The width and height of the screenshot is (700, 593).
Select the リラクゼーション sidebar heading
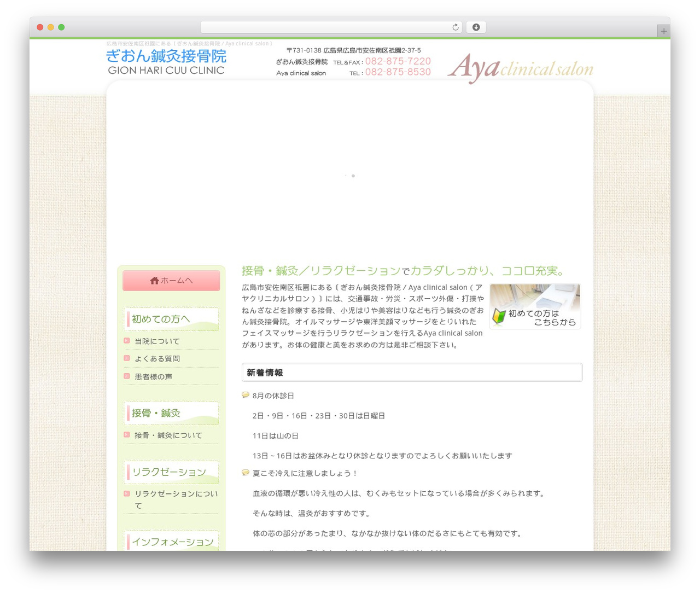[171, 472]
